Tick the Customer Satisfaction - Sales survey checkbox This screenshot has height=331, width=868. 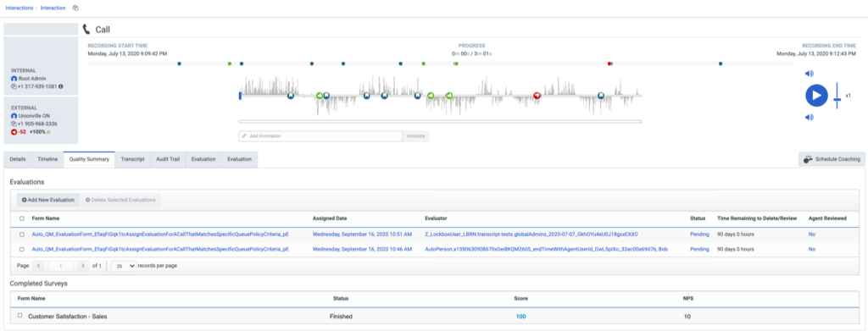point(20,316)
